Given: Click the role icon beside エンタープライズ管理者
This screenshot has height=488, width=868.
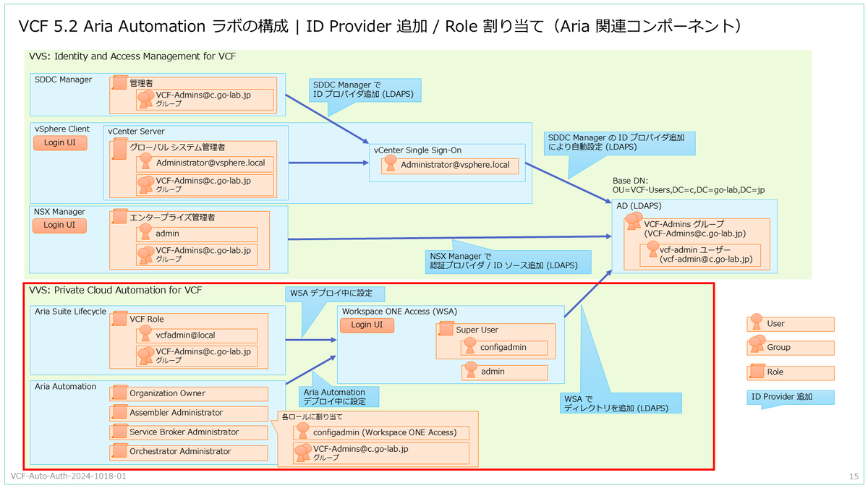Looking at the screenshot, I should [x=119, y=217].
